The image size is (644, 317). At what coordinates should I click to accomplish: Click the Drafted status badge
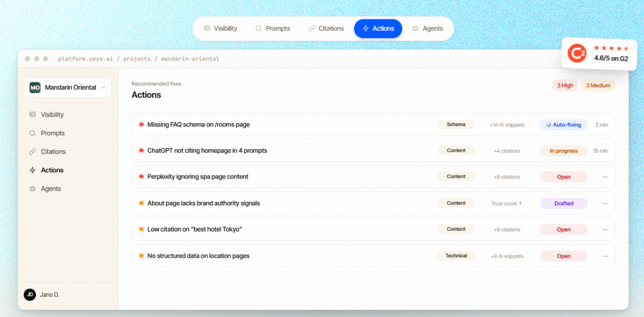pos(563,203)
